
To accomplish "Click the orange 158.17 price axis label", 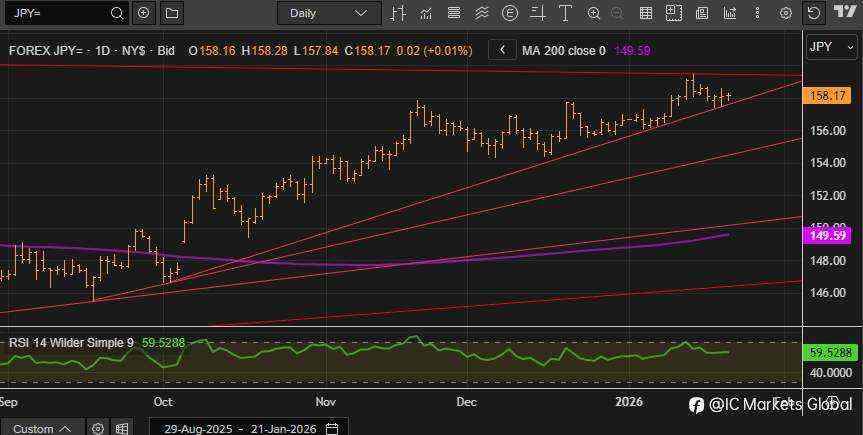I will (x=827, y=96).
